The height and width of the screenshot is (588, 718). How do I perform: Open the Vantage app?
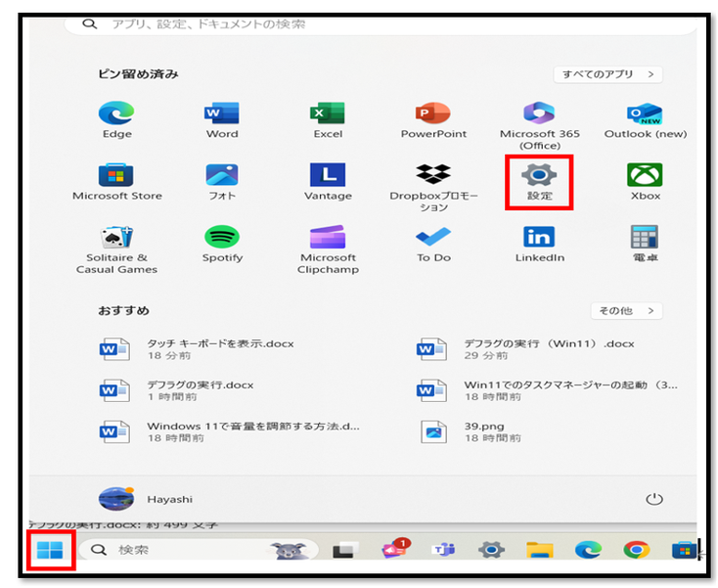click(x=328, y=182)
